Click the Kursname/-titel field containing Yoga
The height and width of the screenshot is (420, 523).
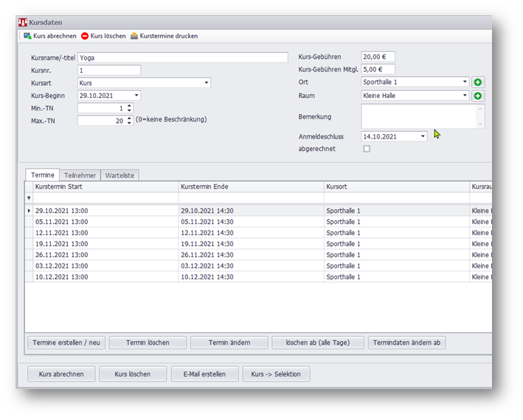[182, 57]
